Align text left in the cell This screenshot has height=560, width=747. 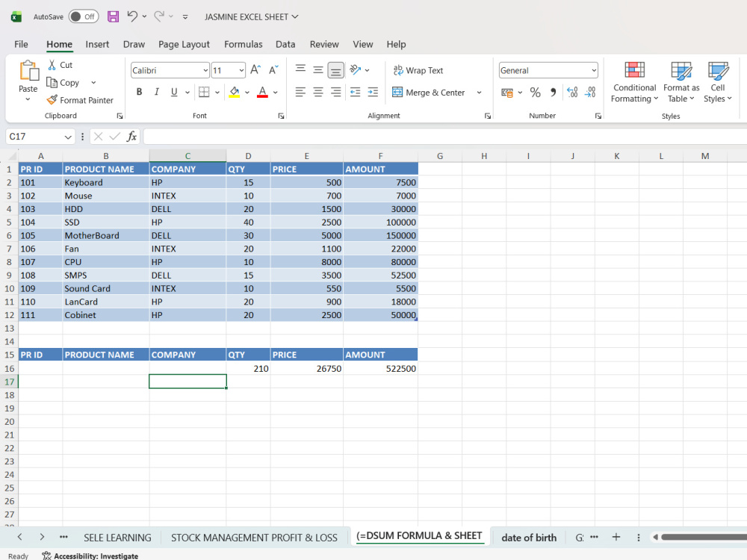pyautogui.click(x=300, y=92)
